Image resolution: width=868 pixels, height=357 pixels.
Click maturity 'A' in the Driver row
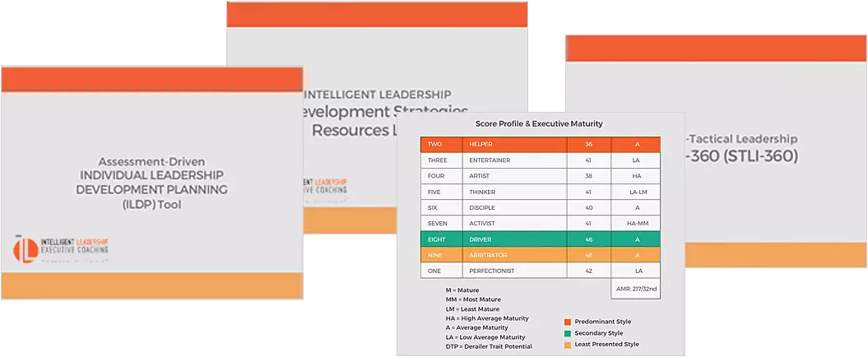point(635,239)
